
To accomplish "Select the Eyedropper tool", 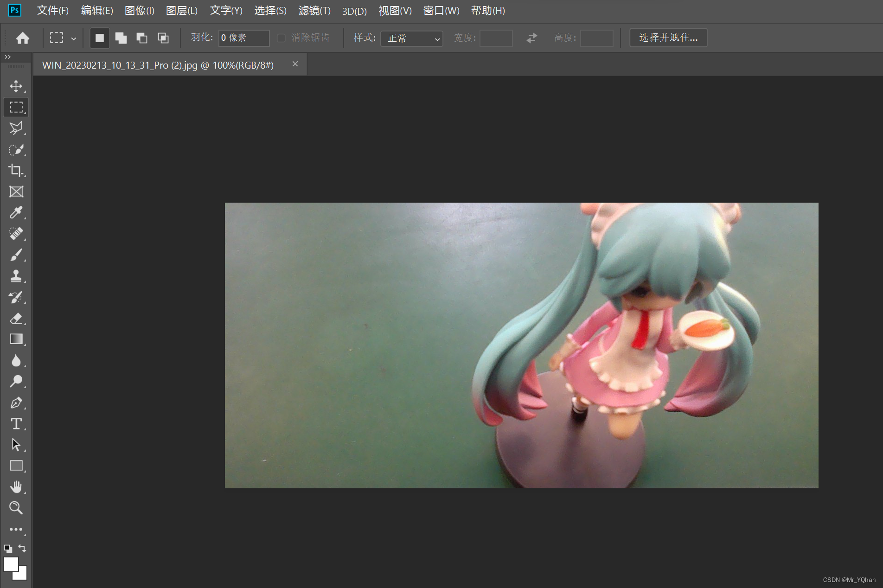I will [x=16, y=212].
